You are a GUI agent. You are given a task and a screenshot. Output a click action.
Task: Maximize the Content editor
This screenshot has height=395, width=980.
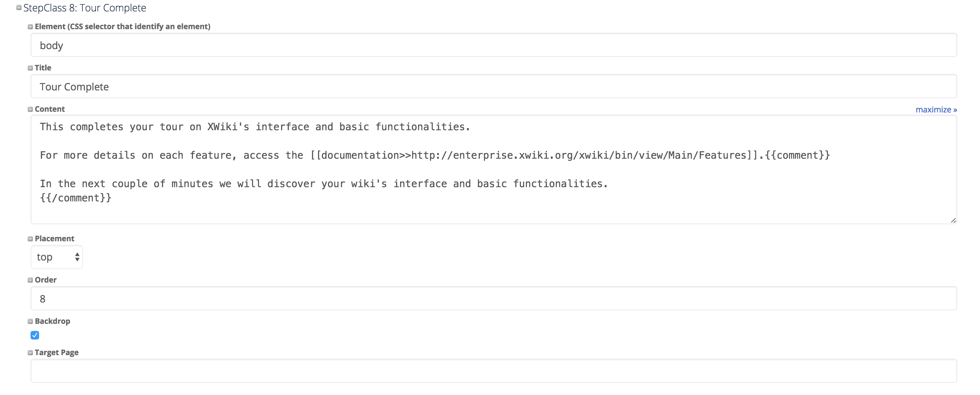point(936,110)
